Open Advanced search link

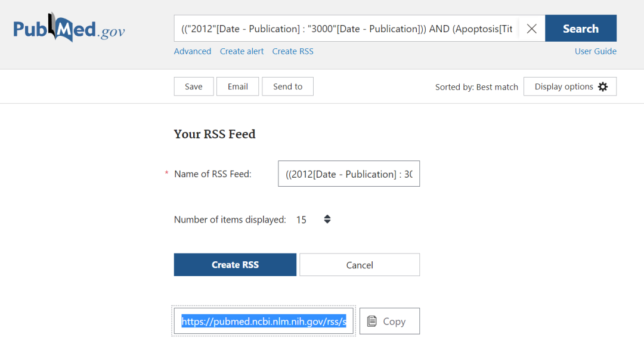[x=192, y=51]
